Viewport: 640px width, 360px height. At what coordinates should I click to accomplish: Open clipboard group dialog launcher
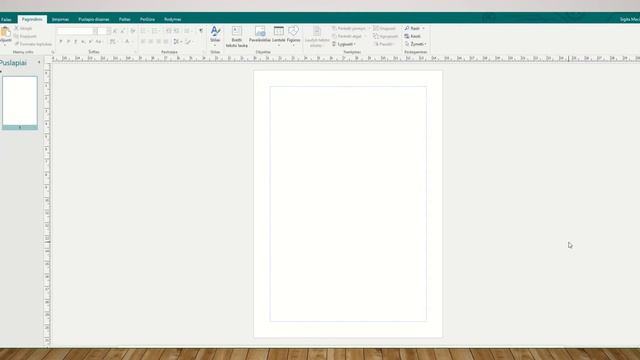point(53,52)
